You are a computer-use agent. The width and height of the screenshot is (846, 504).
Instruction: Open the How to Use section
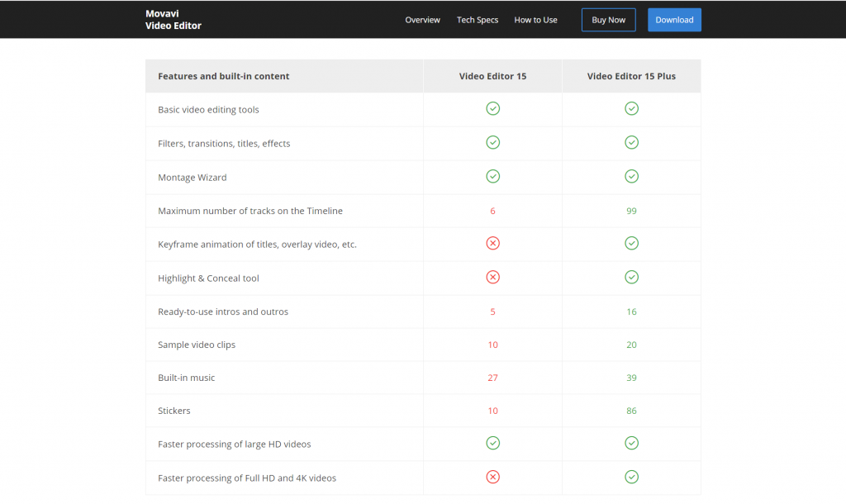point(535,20)
